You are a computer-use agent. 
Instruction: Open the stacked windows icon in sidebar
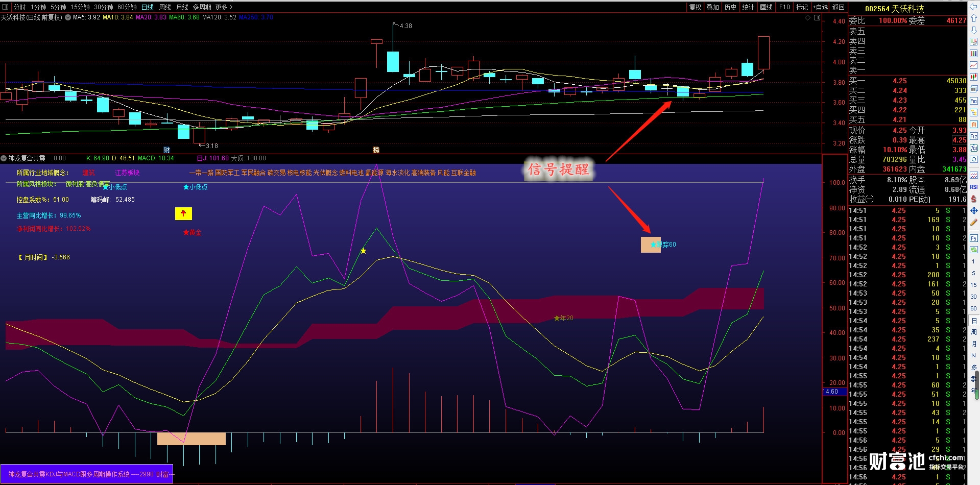[x=973, y=89]
